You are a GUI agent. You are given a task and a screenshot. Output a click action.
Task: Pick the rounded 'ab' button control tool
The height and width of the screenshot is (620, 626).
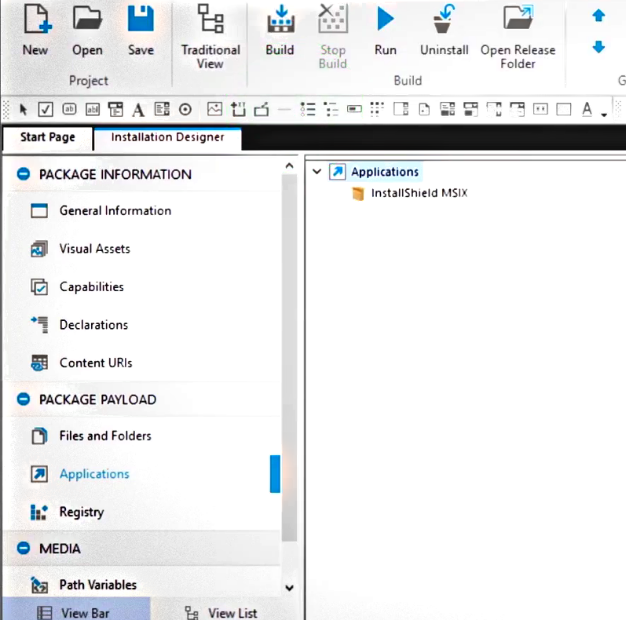(69, 109)
